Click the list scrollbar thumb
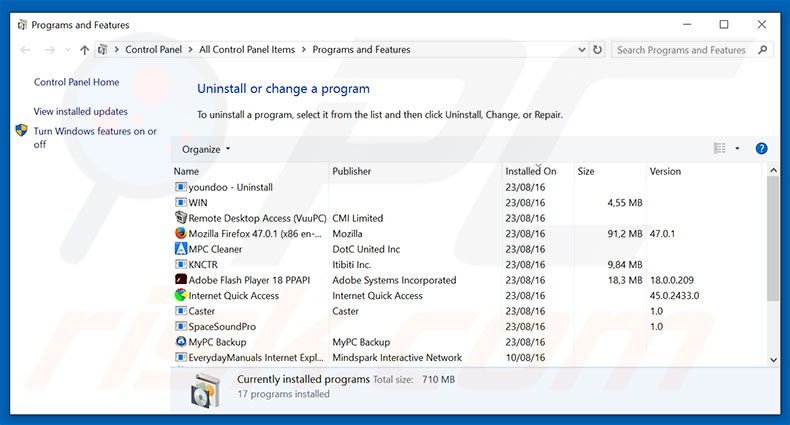The height and width of the screenshot is (425, 790). coord(773,239)
